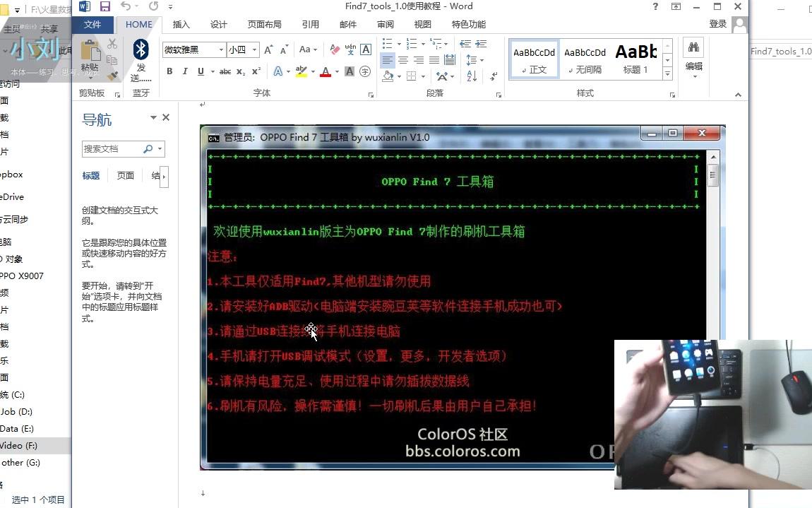Close the 导航 navigation pane

click(166, 118)
